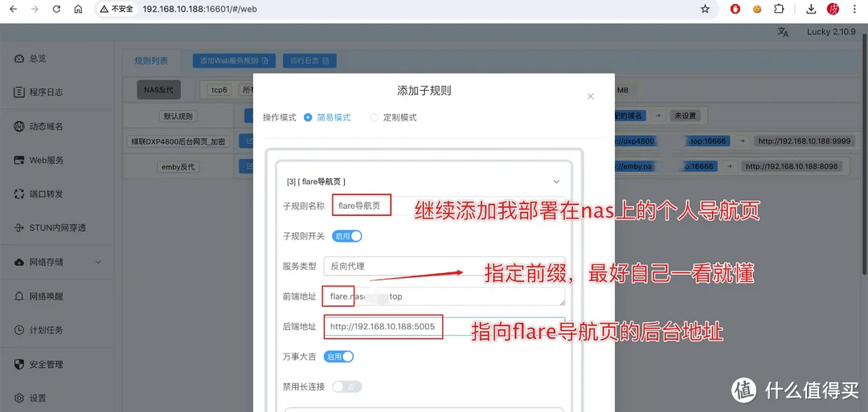Select 定制模式 operation mode

coord(394,118)
